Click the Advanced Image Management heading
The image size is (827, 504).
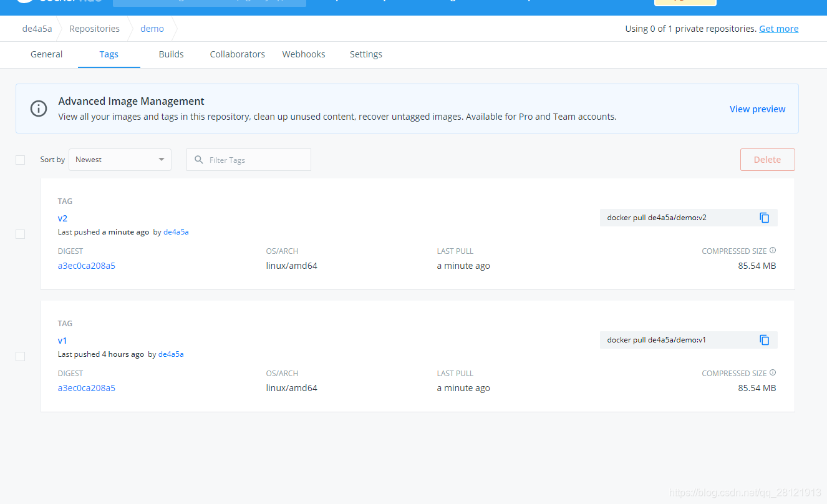[132, 101]
